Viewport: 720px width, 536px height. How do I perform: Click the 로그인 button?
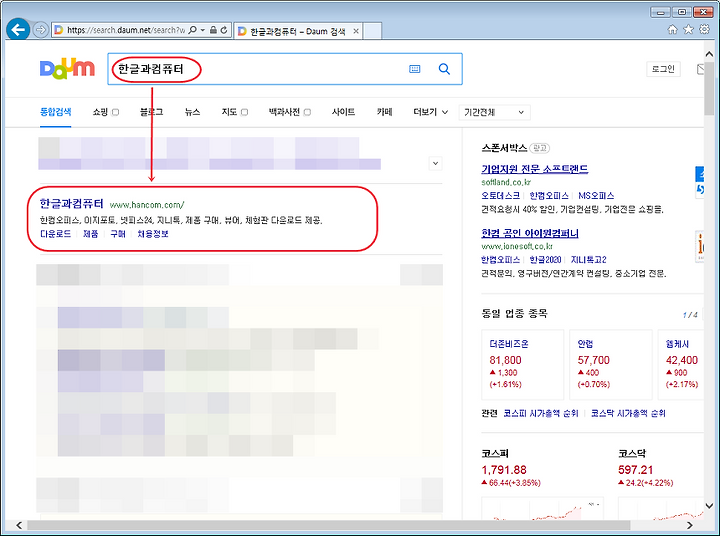tap(663, 69)
